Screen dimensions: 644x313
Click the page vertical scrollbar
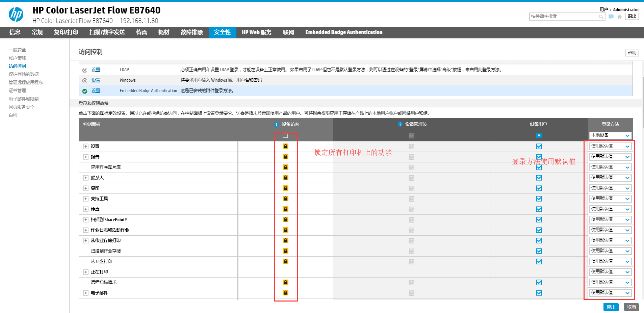643,103
